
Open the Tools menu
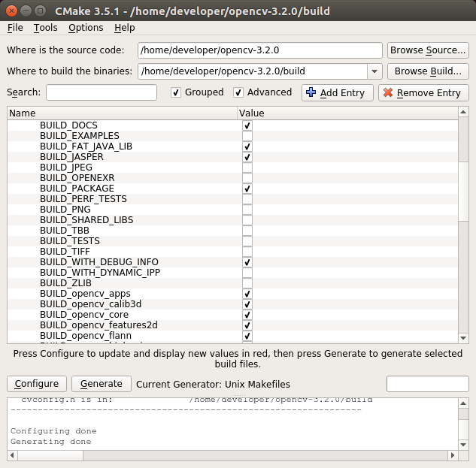(46, 28)
